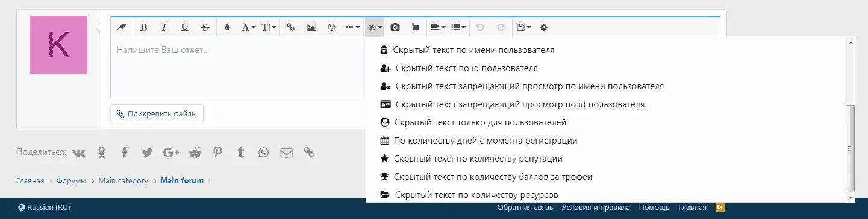Go to Главная breadcrumb link

tap(30, 180)
